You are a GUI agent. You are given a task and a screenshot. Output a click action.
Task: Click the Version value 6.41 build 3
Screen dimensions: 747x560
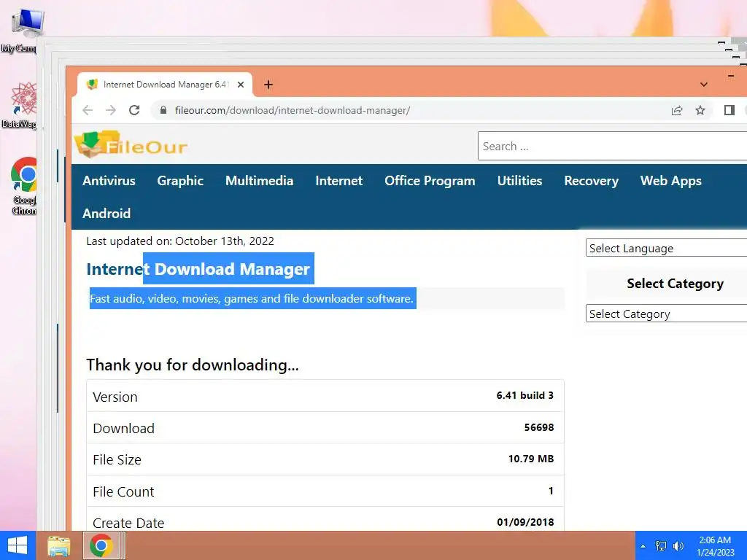click(x=525, y=395)
